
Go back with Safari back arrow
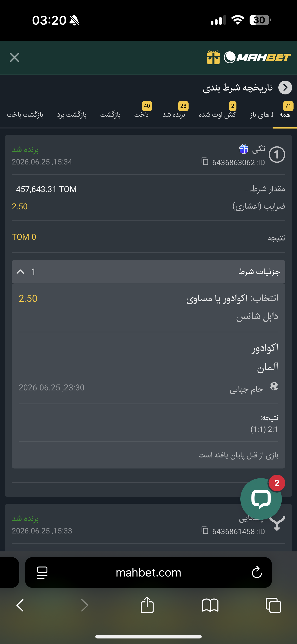pyautogui.click(x=20, y=605)
